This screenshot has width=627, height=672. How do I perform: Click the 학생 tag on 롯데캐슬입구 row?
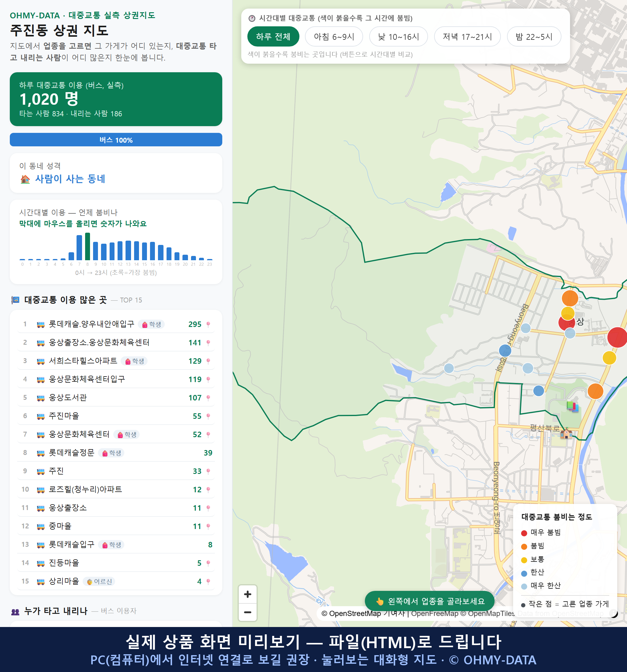point(111,545)
